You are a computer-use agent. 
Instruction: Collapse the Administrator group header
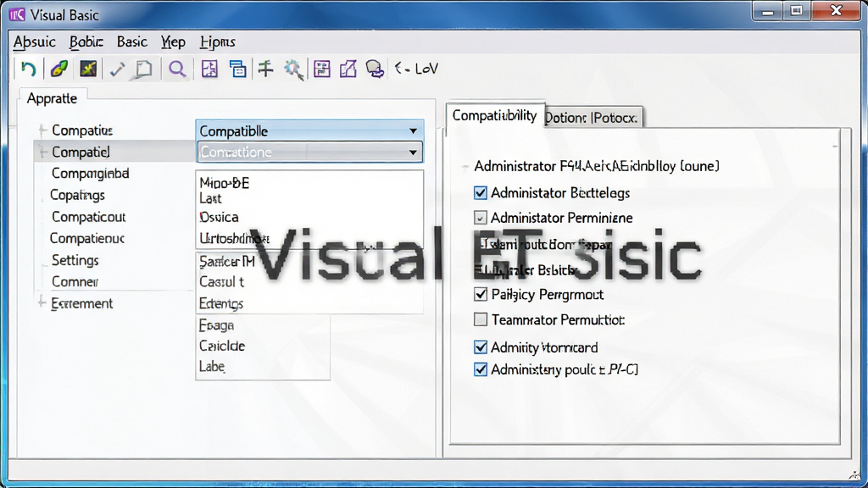coord(465,167)
